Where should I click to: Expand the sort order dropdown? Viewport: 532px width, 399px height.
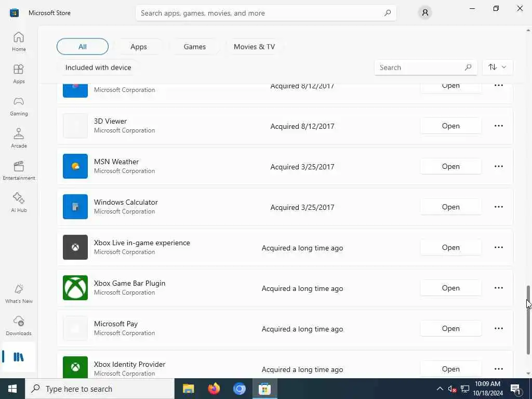(x=497, y=67)
